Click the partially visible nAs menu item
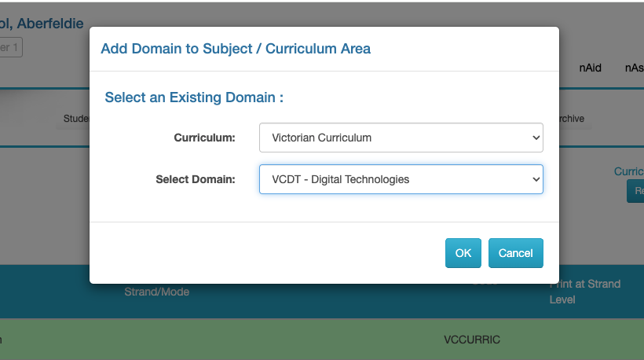644x360 pixels. [634, 68]
